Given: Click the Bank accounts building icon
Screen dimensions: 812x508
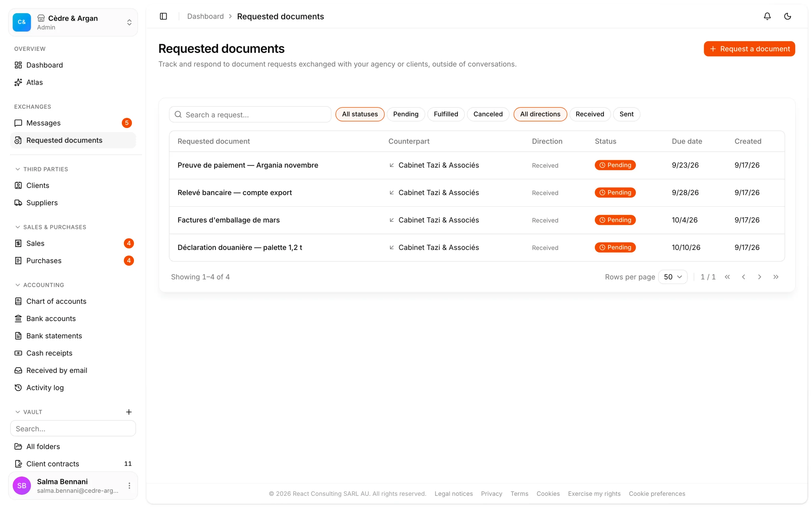Looking at the screenshot, I should tap(18, 318).
